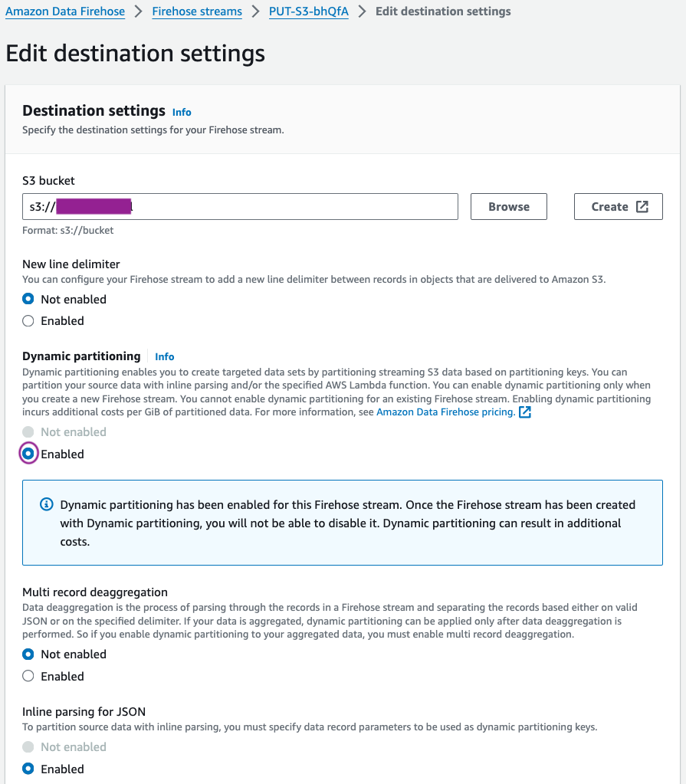Open Info link for Dynamic partitioning
Image resolution: width=686 pixels, height=784 pixels.
pos(164,356)
